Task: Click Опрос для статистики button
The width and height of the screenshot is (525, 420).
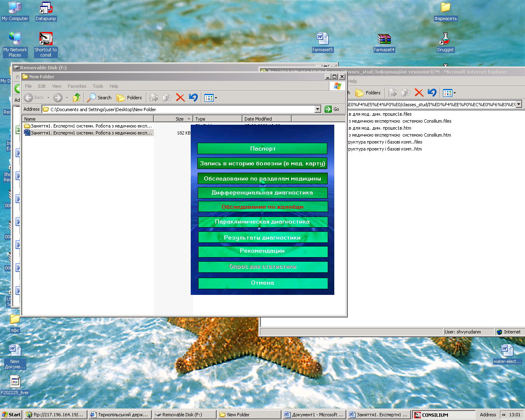Action: (x=262, y=267)
